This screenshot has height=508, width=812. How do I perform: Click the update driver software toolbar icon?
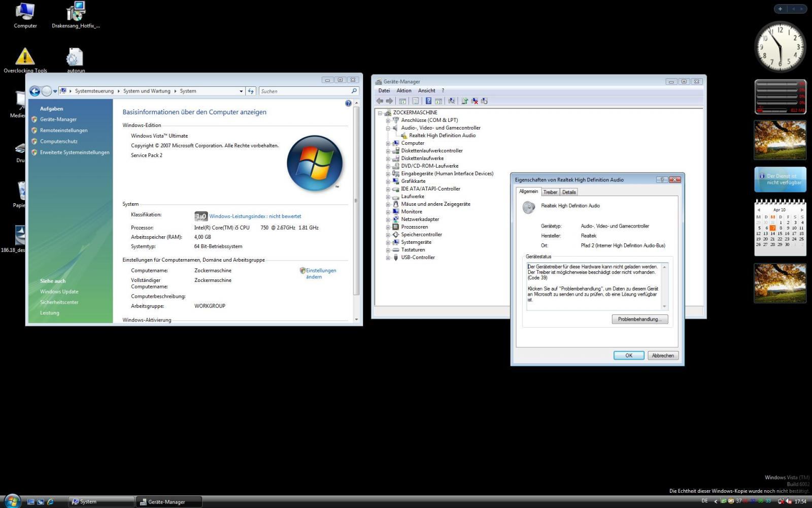tap(464, 101)
